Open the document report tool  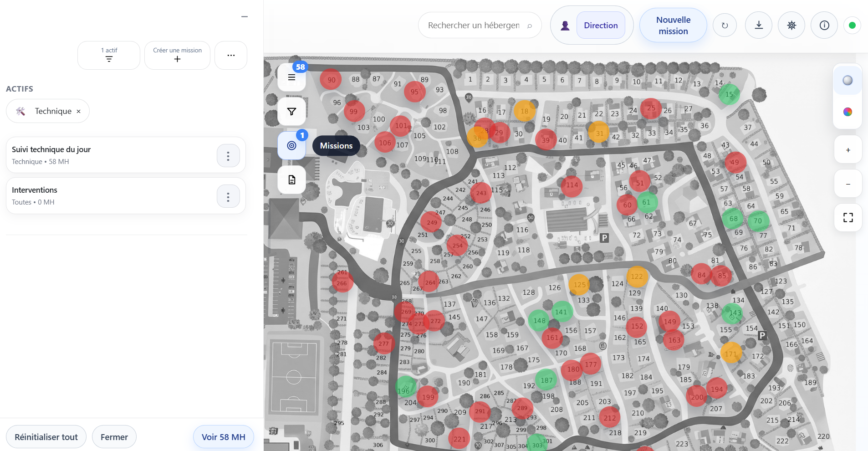tap(291, 179)
